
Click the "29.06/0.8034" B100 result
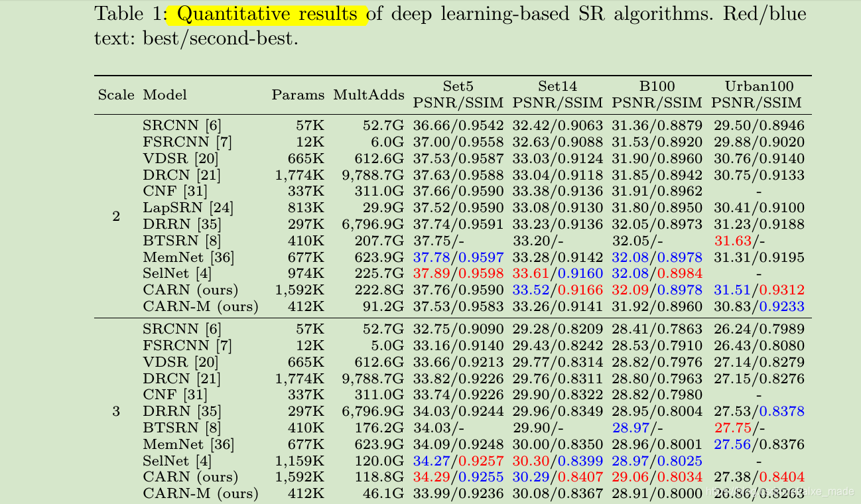click(x=657, y=477)
